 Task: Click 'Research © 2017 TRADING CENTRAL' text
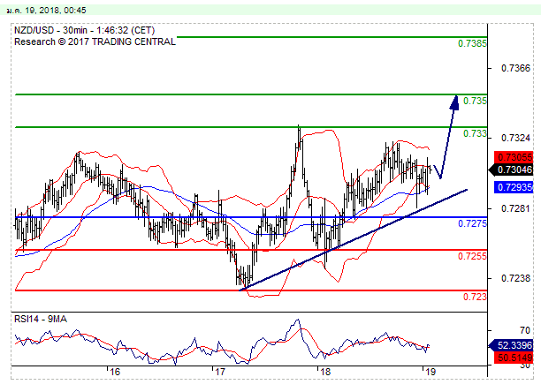(95, 41)
